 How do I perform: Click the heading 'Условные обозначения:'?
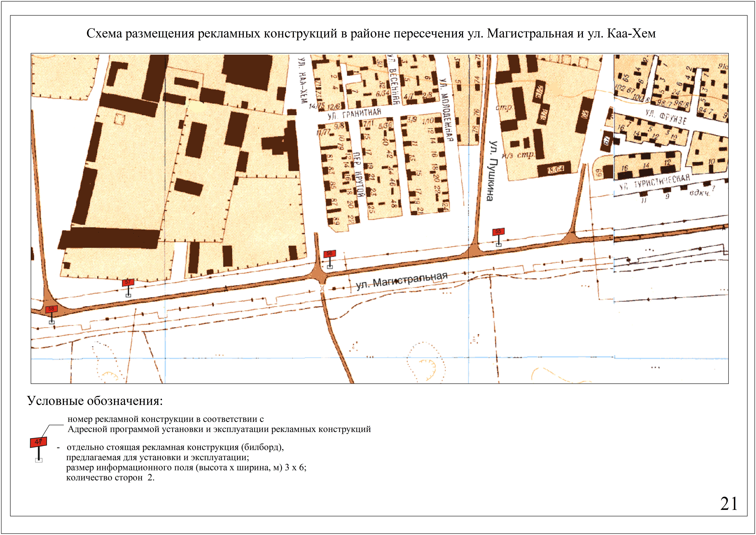pyautogui.click(x=95, y=401)
